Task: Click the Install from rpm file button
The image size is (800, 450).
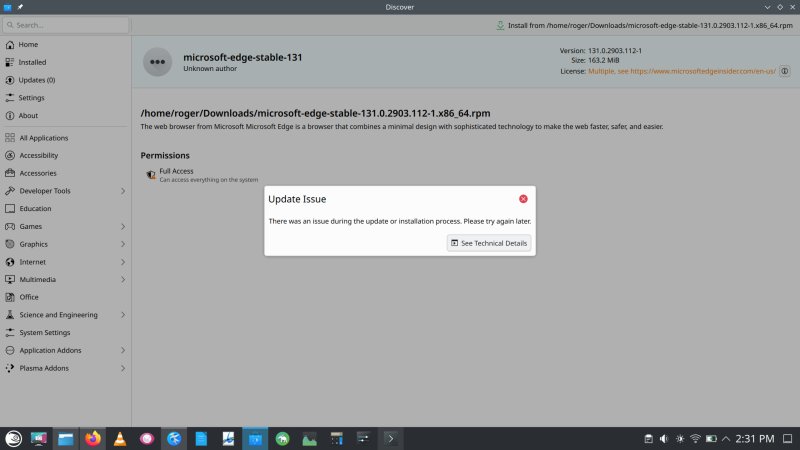Action: (x=644, y=25)
